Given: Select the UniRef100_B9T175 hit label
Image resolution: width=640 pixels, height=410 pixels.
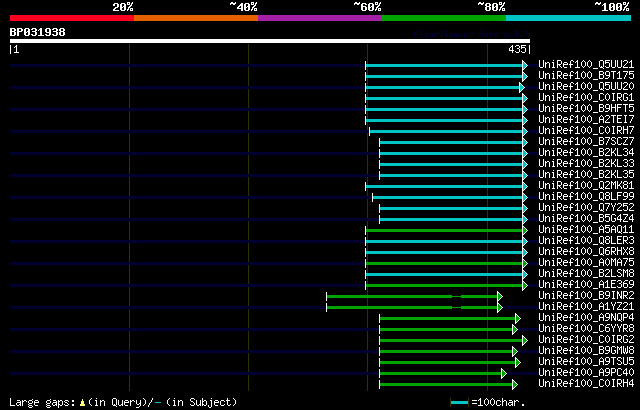Looking at the screenshot, I should 586,75.
